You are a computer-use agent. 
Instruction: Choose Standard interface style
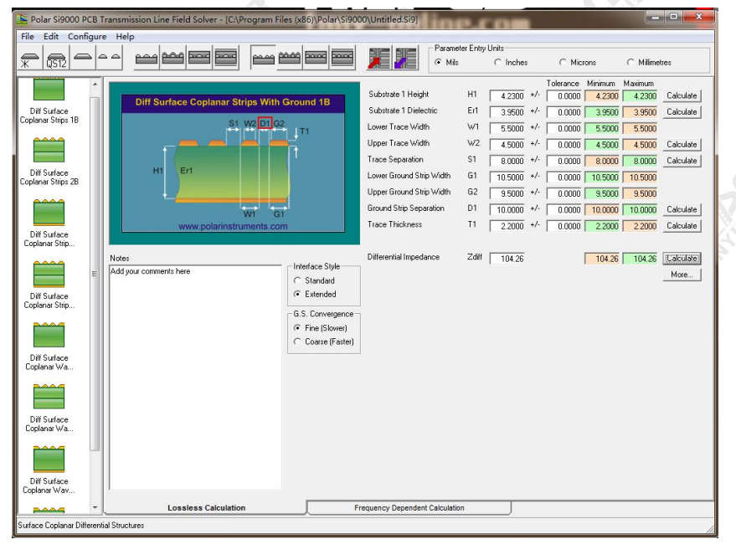click(x=314, y=280)
